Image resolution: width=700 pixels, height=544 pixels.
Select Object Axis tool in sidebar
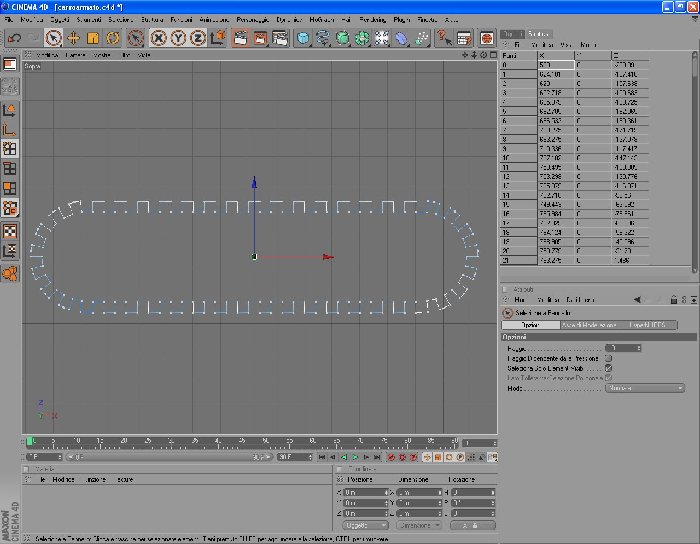(x=10, y=129)
